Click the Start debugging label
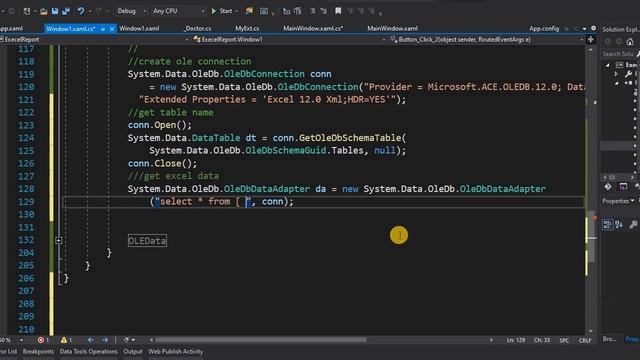Viewport: 640px width, 360px height. point(226,11)
